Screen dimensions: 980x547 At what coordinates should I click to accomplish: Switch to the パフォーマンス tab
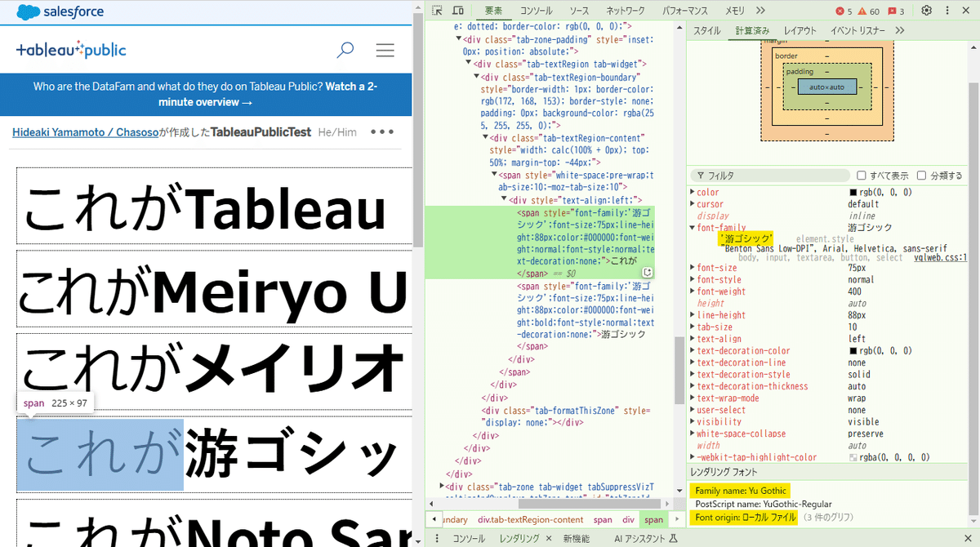(685, 11)
